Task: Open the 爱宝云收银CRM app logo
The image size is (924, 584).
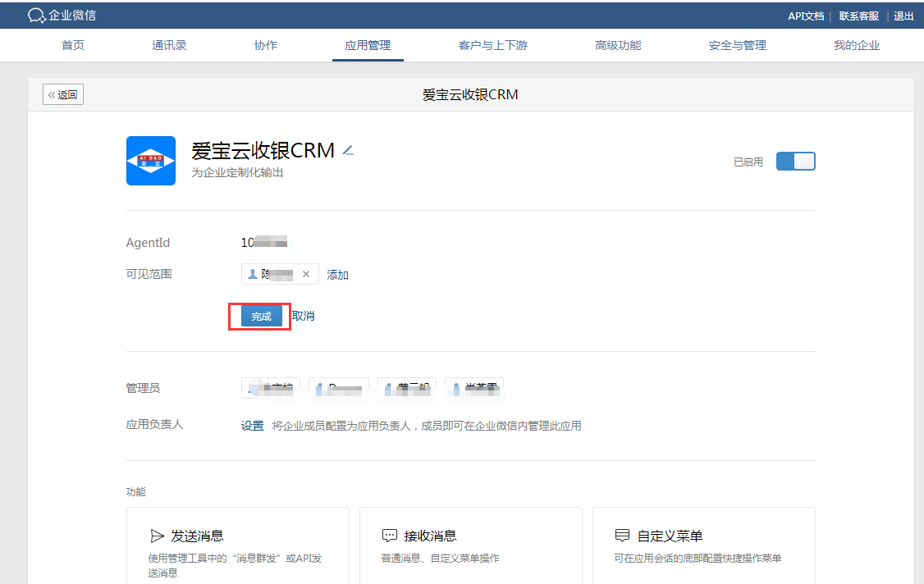Action: pos(151,161)
